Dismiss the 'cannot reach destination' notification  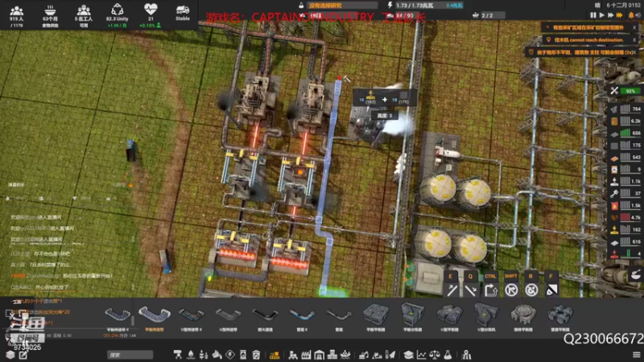tap(634, 39)
